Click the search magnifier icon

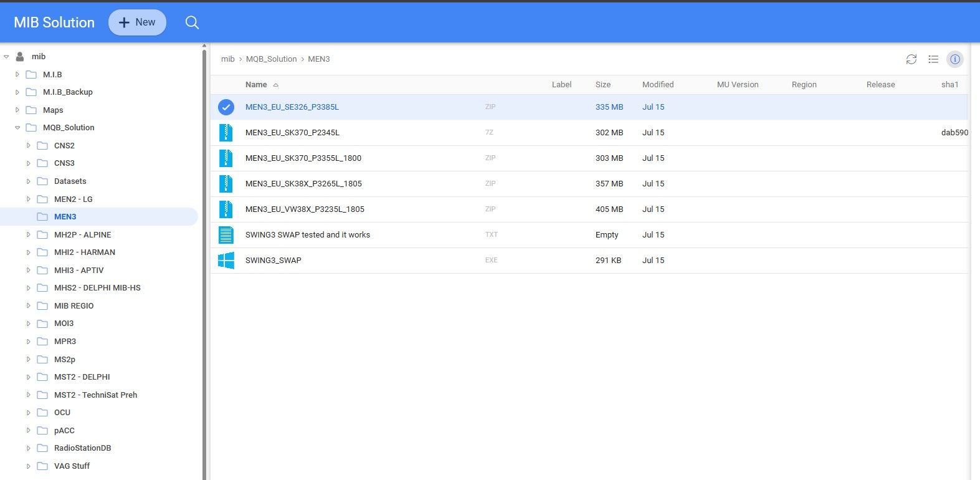(x=192, y=22)
